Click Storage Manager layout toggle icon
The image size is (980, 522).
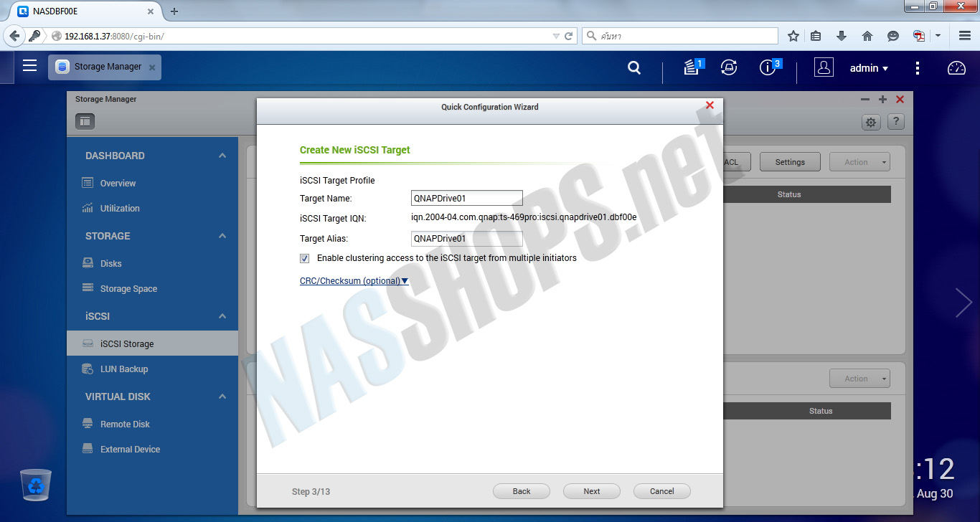pos(85,122)
